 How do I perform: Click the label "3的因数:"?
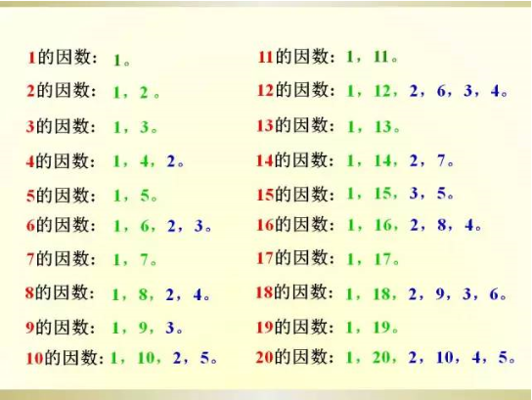(61, 126)
